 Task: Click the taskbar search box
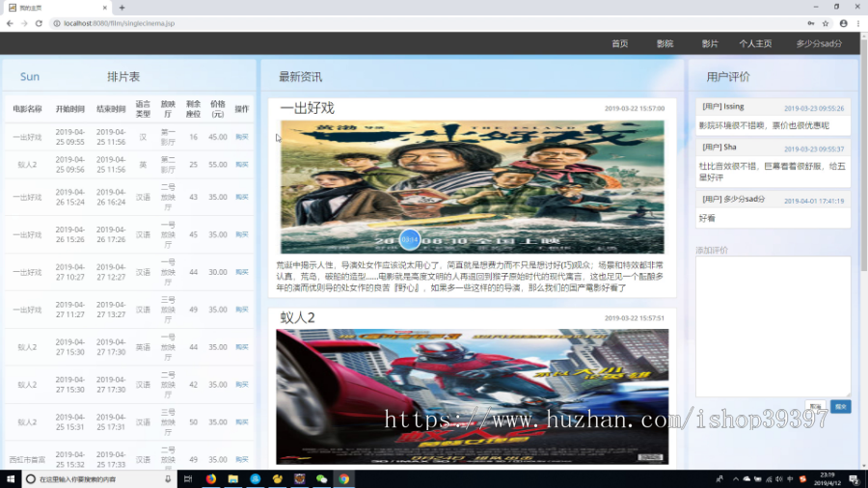(99, 479)
